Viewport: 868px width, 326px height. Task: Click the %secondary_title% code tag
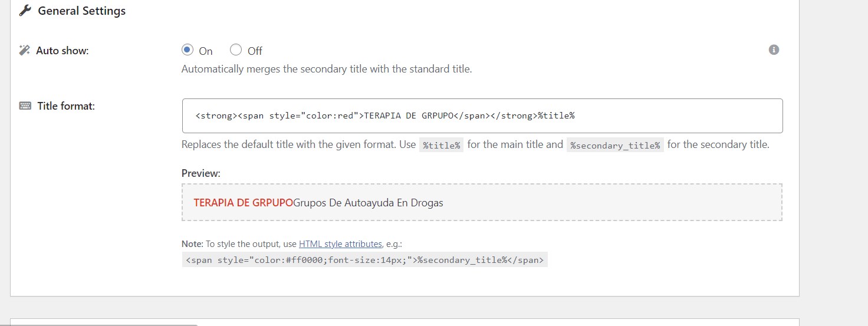click(615, 145)
